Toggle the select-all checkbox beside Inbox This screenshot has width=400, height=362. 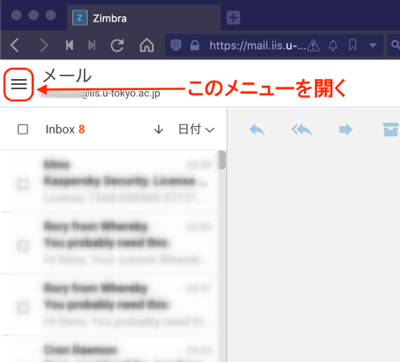(x=23, y=129)
